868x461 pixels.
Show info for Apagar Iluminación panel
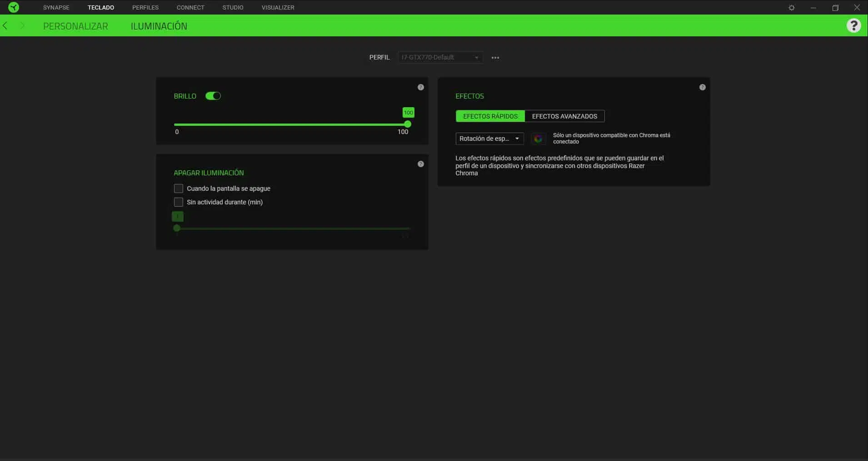click(421, 164)
